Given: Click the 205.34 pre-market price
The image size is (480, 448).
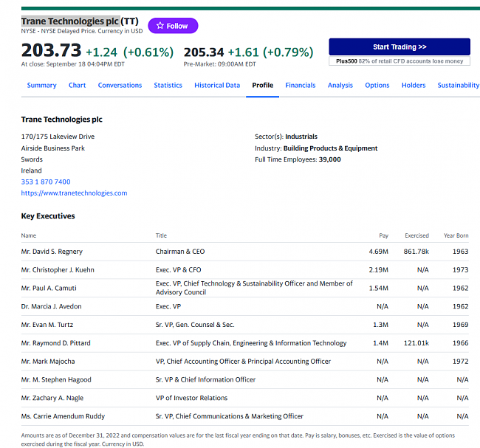Looking at the screenshot, I should tap(204, 52).
